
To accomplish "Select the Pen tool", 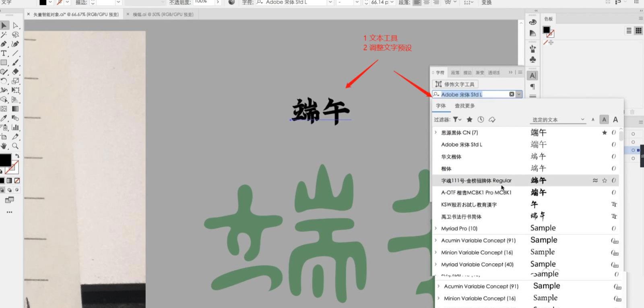I will pyautogui.click(x=4, y=44).
